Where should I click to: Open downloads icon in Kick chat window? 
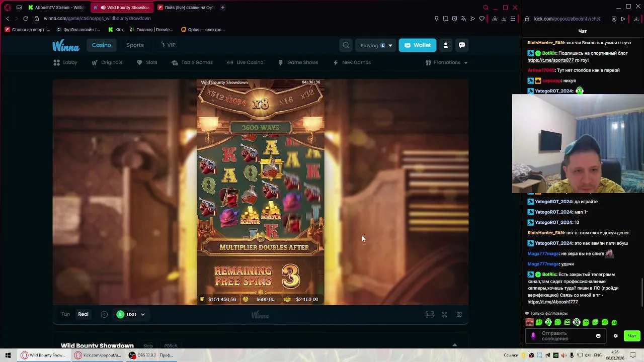(x=636, y=19)
